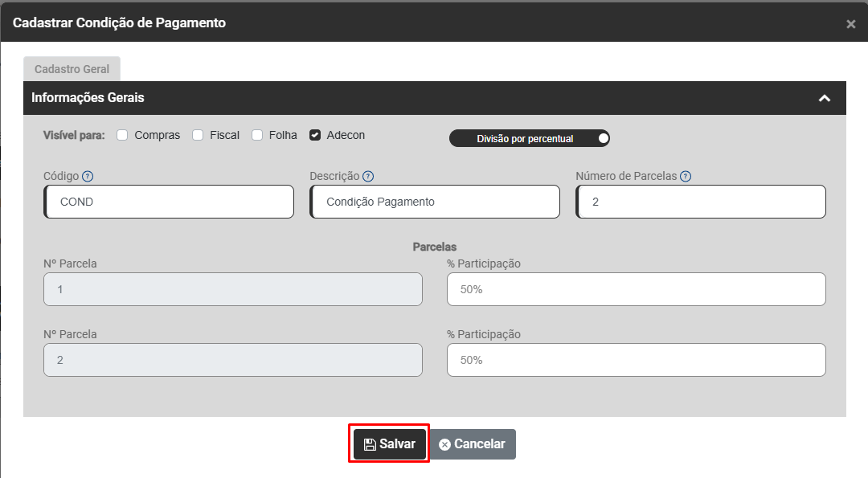868x478 pixels.
Task: Click the help icon beside Descrição
Action: [x=368, y=177]
